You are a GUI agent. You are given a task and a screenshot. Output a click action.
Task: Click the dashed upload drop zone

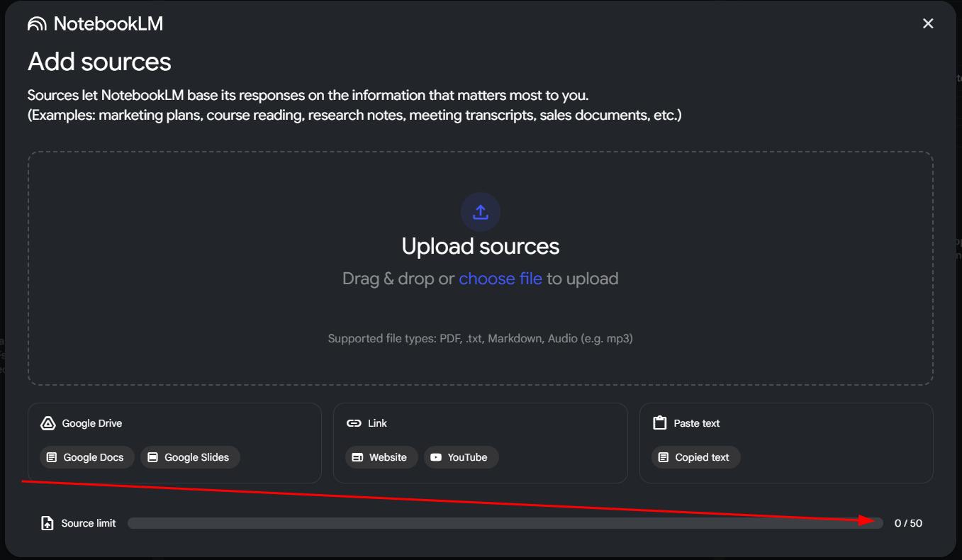[x=481, y=268]
